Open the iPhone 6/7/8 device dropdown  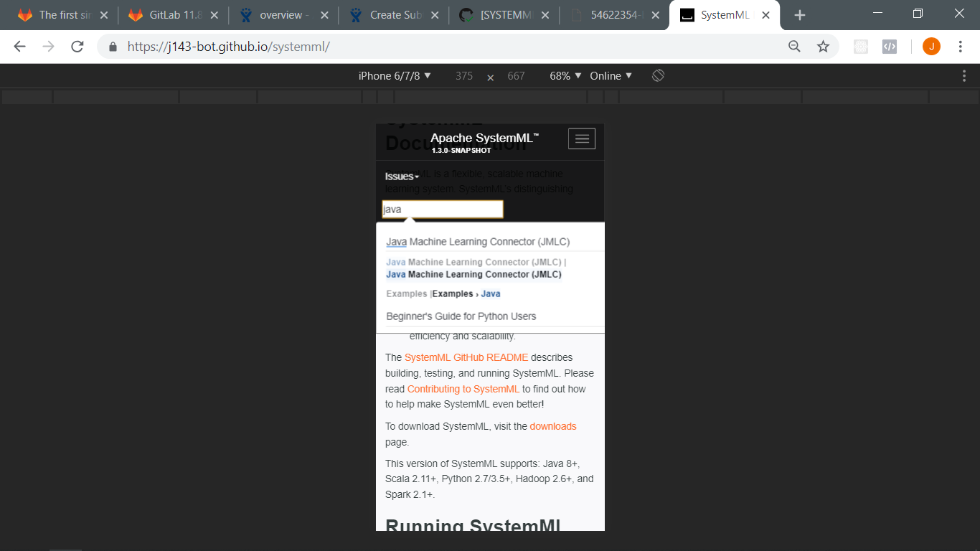point(395,75)
